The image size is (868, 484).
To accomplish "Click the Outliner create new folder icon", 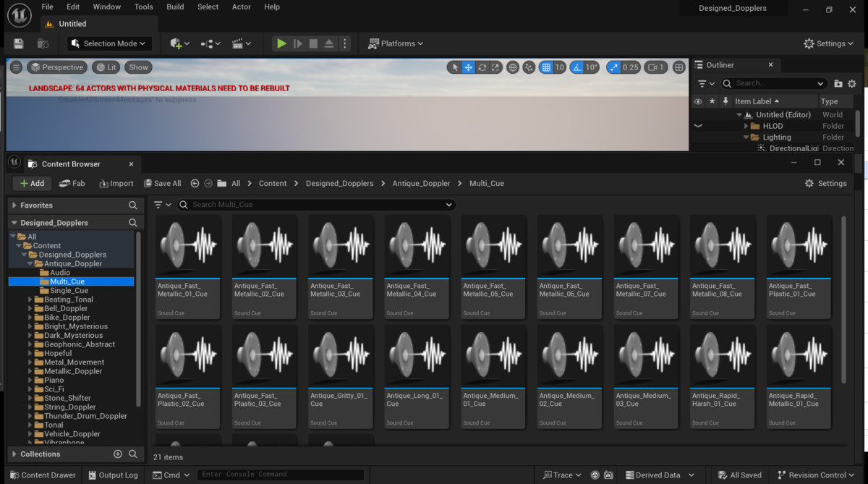I will coord(838,83).
